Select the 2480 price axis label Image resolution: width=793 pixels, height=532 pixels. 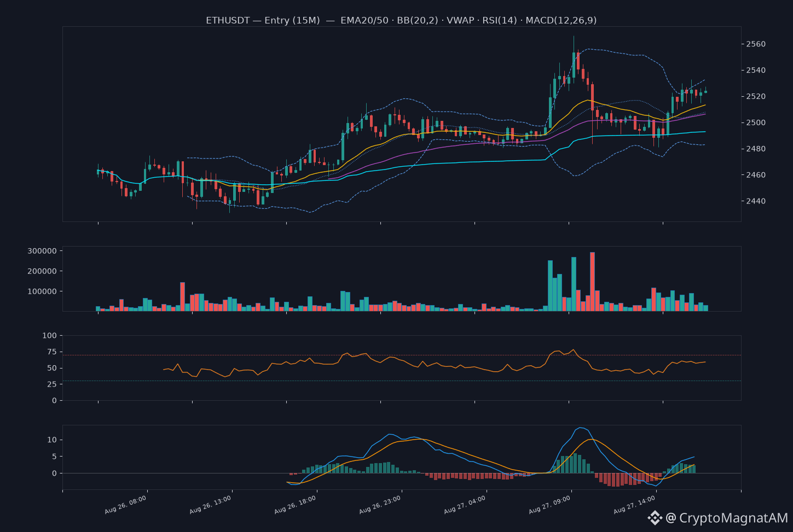(756, 149)
